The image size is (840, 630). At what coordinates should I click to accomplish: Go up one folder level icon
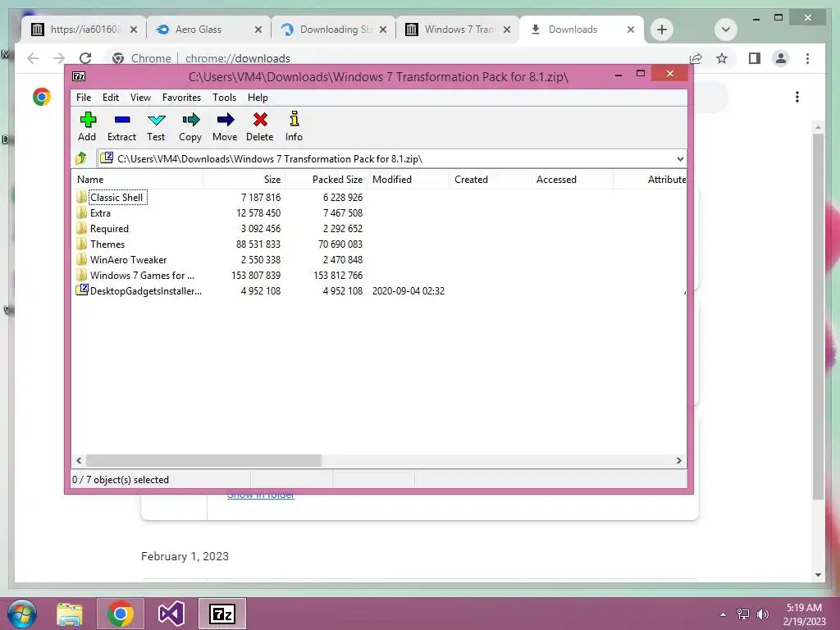click(x=81, y=158)
